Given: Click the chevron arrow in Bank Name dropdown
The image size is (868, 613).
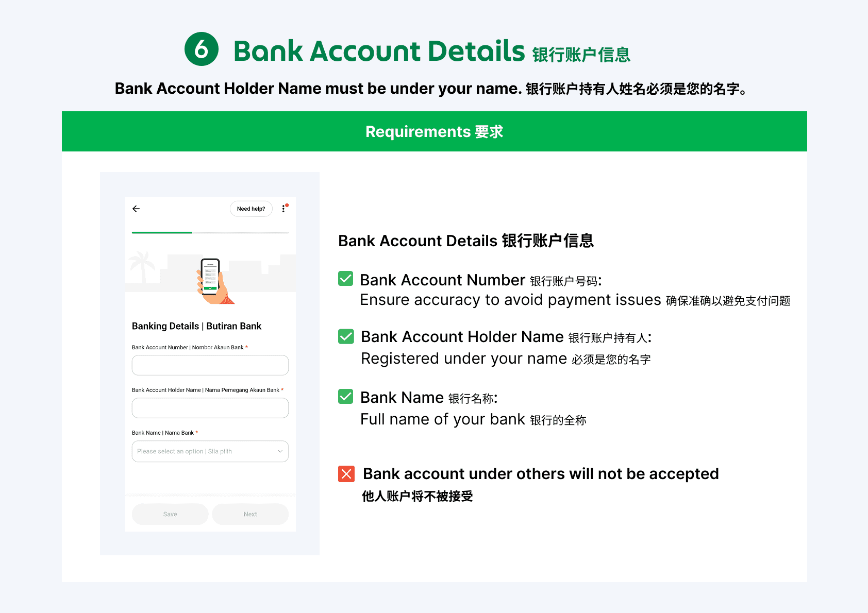Looking at the screenshot, I should tap(280, 451).
